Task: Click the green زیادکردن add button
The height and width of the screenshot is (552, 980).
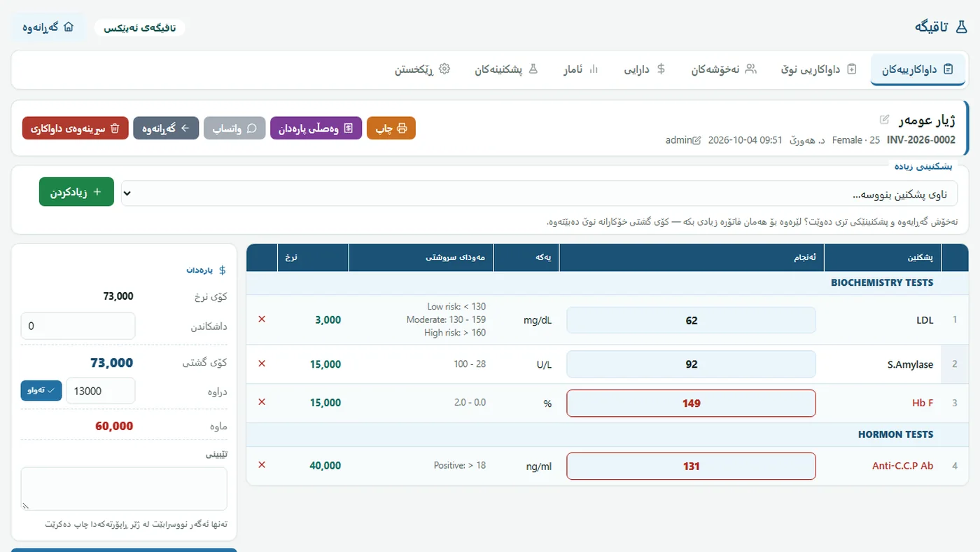Action: pyautogui.click(x=76, y=192)
